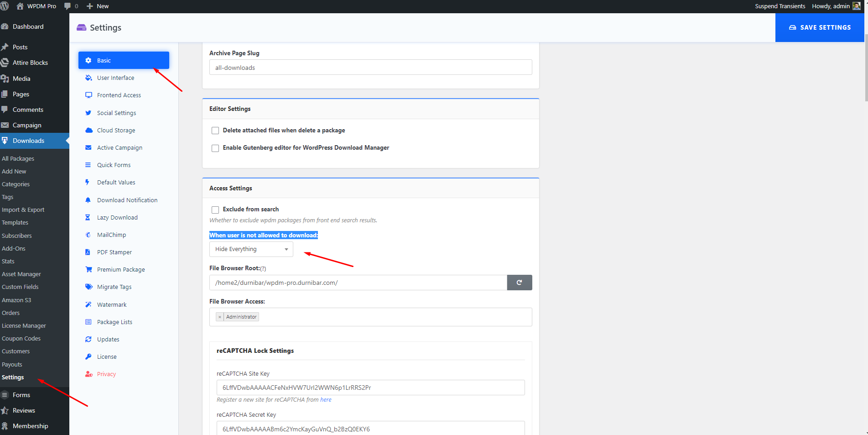The height and width of the screenshot is (435, 868).
Task: Open the Migrate Tags tab
Action: [114, 287]
